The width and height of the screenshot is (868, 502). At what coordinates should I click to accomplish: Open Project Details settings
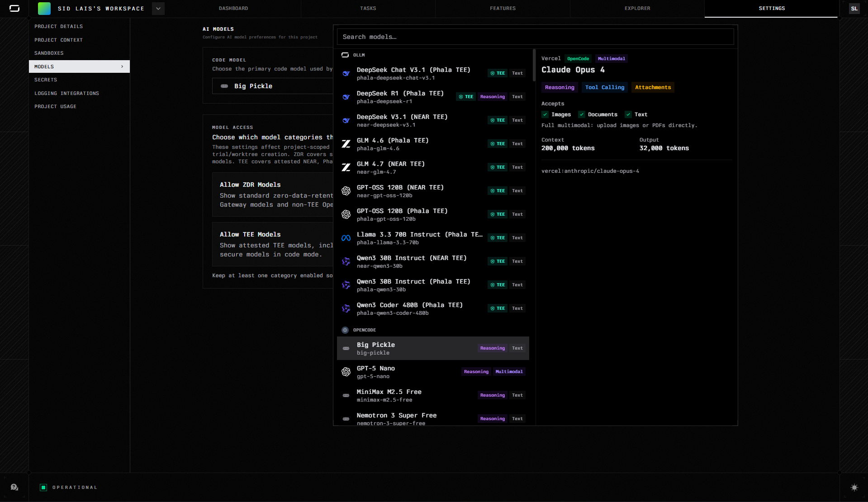79,27
